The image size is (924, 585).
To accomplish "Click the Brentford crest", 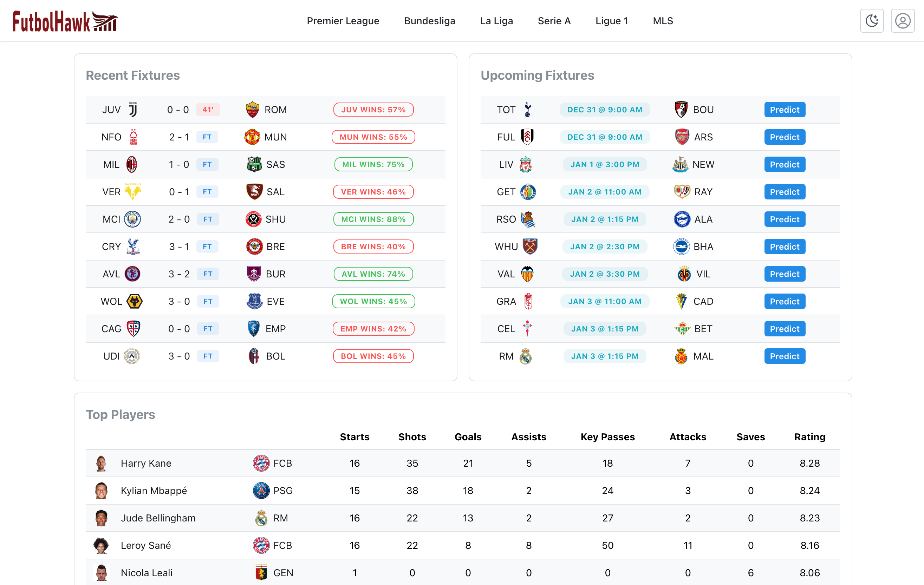I will (254, 247).
